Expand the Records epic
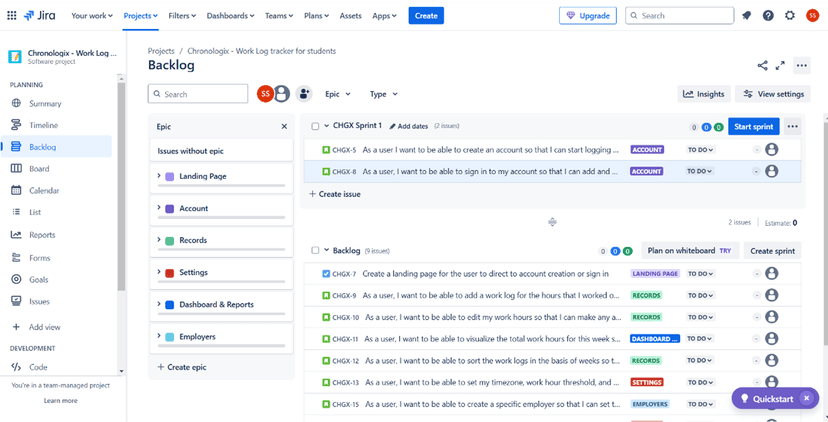The image size is (828, 422). 159,239
